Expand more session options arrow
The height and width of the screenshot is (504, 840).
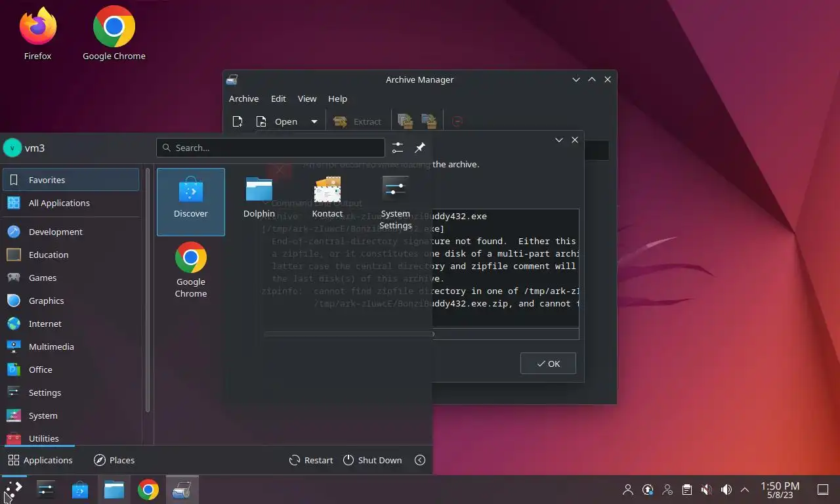point(420,460)
